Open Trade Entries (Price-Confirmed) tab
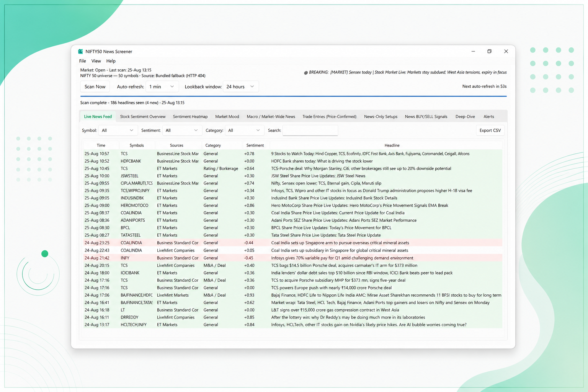This screenshot has width=588, height=392. click(x=330, y=117)
